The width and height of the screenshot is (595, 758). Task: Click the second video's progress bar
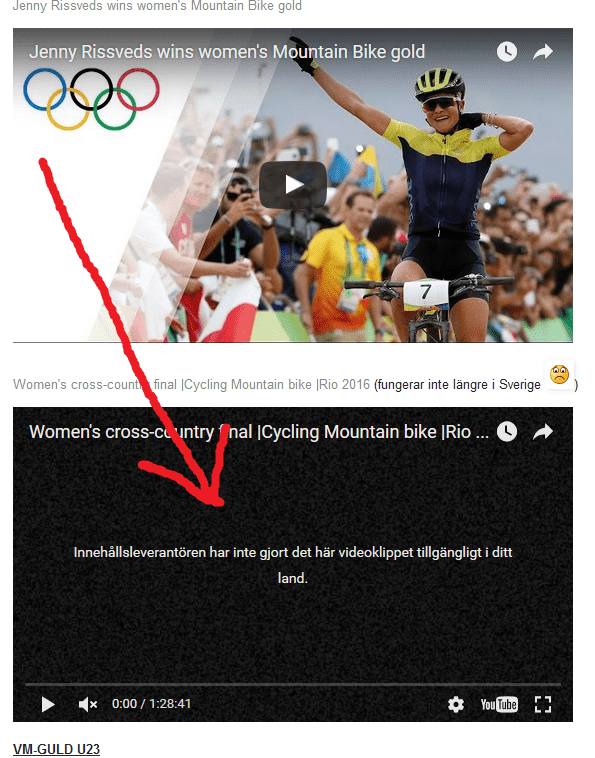pos(293,685)
